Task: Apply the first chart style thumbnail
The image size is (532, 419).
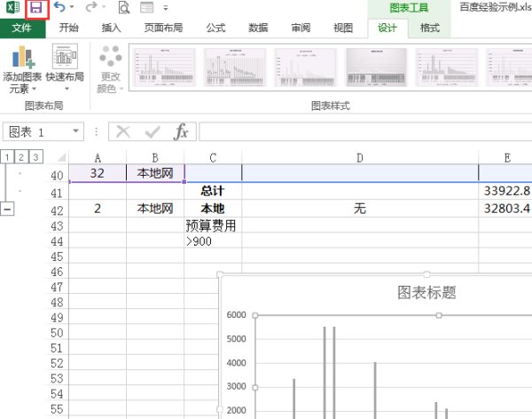Action: click(165, 67)
